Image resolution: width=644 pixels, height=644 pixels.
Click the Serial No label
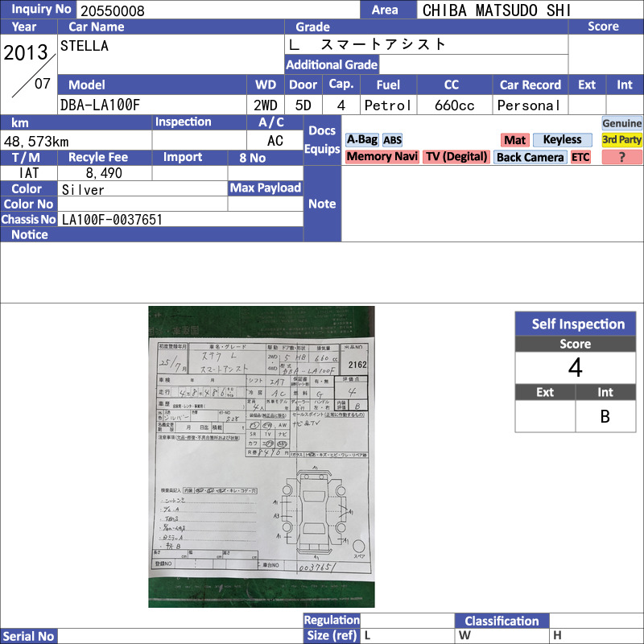point(28,636)
